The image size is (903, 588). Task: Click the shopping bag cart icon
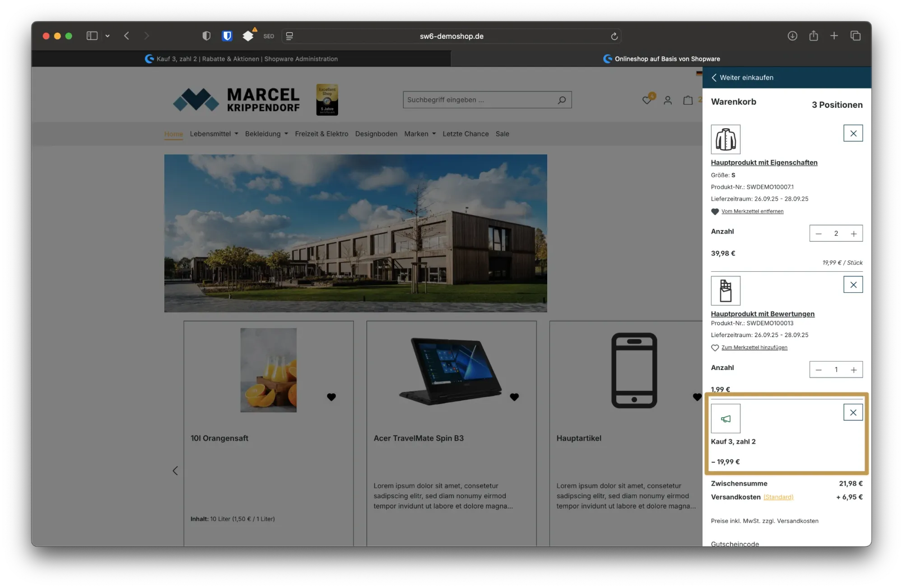(688, 100)
